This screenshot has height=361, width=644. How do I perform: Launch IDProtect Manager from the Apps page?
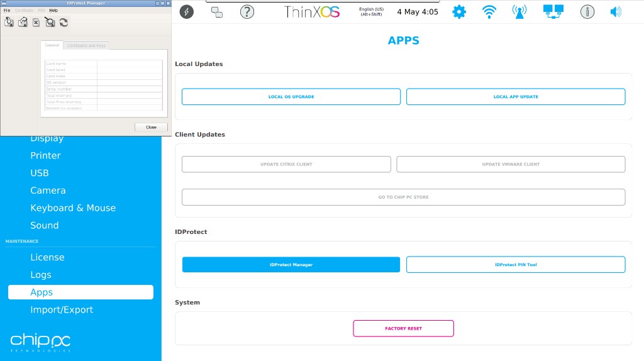click(x=291, y=265)
